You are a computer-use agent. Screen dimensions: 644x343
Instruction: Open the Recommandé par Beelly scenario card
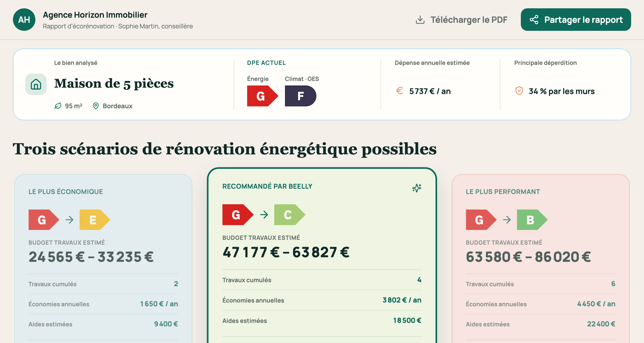tap(322, 255)
